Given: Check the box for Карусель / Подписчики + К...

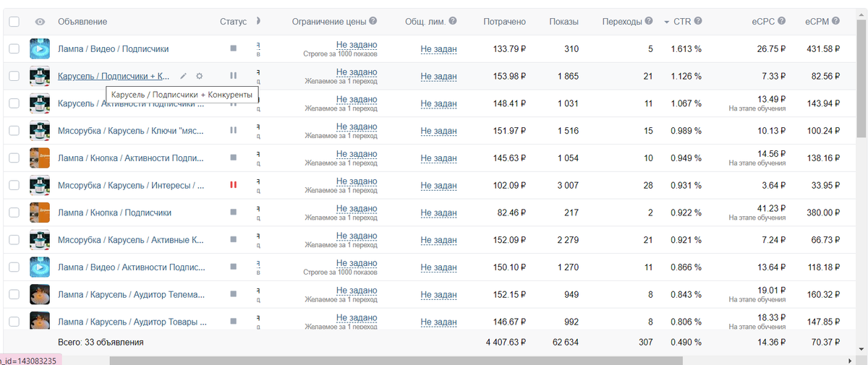Looking at the screenshot, I should pos(14,76).
